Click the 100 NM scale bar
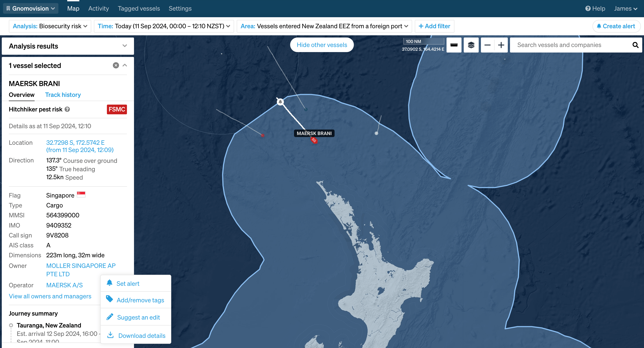The width and height of the screenshot is (644, 348). tap(424, 41)
